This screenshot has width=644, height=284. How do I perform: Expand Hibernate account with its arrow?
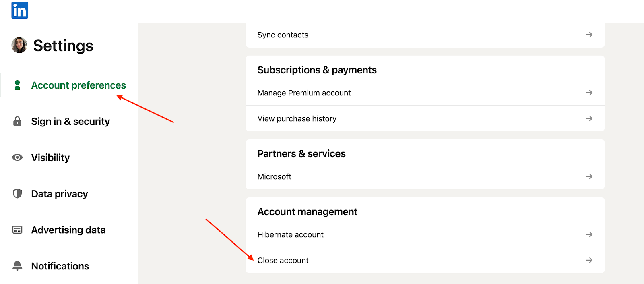[589, 234]
